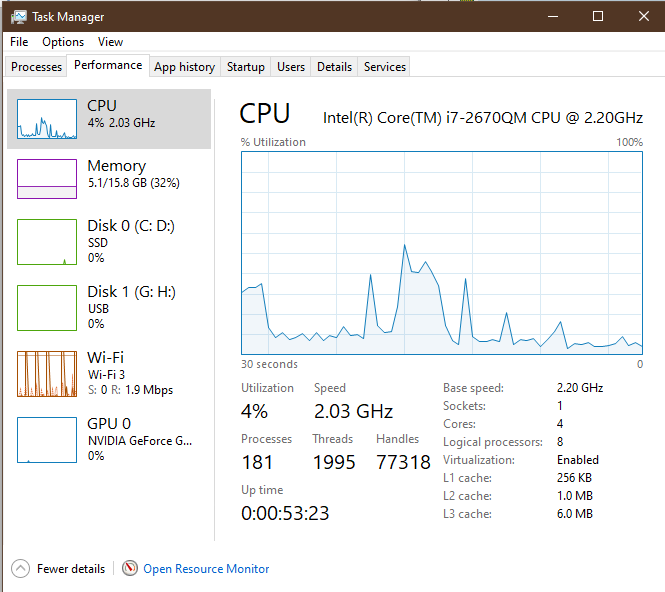Expand the View menu

coord(110,42)
